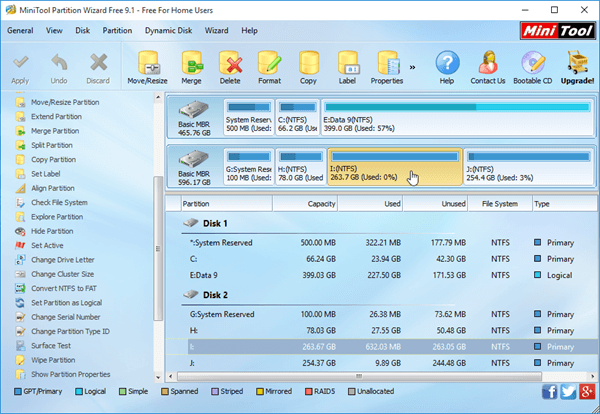Click the Bootable CD icon
Viewport: 600px width, 414px height.
(533, 62)
